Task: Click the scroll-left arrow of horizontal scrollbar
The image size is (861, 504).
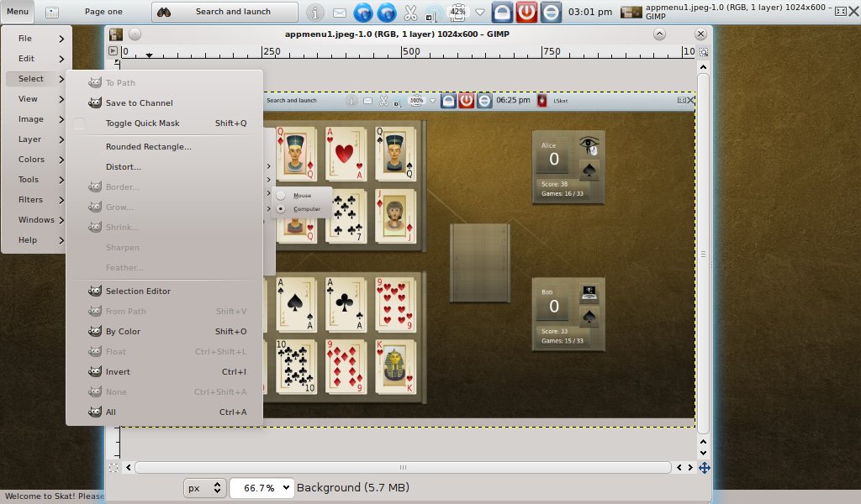Action: pyautogui.click(x=128, y=467)
